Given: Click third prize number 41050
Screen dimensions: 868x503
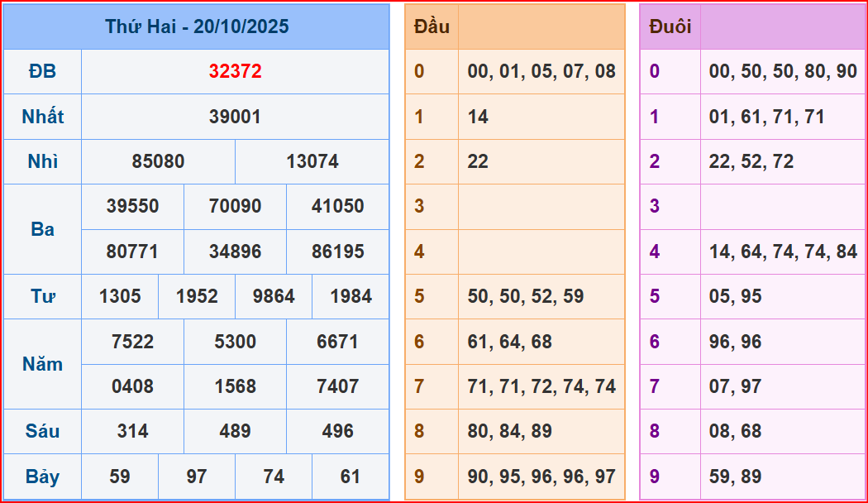Looking at the screenshot, I should (337, 207).
